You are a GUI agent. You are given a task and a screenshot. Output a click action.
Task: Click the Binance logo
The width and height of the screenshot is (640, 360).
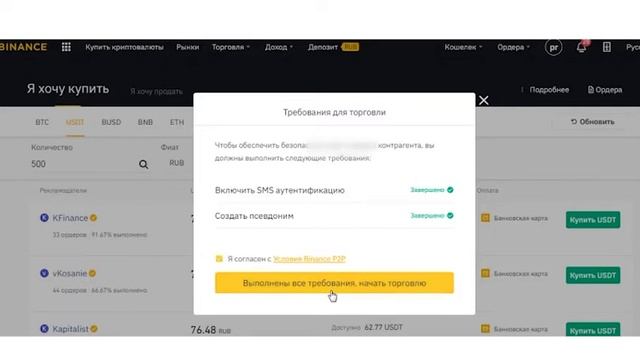tap(24, 47)
